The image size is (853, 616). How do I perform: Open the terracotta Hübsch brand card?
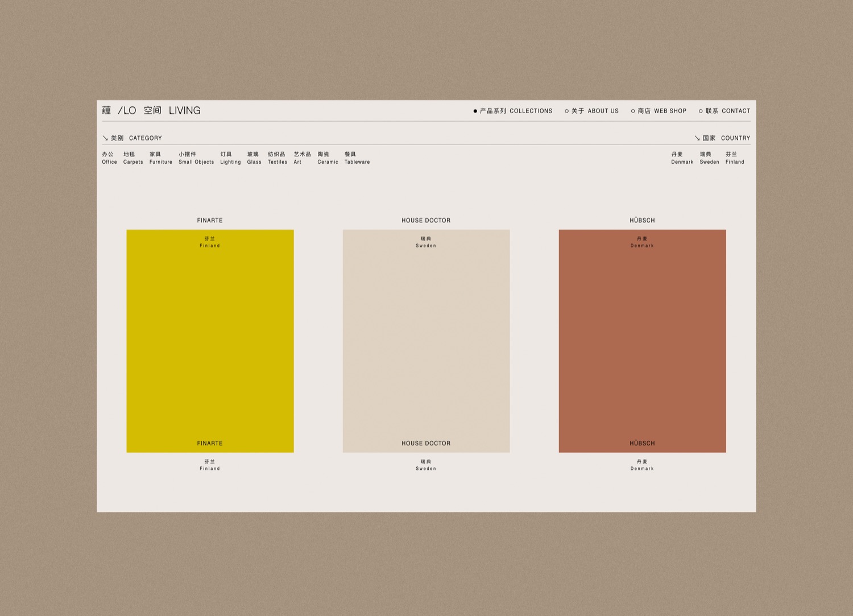[642, 341]
